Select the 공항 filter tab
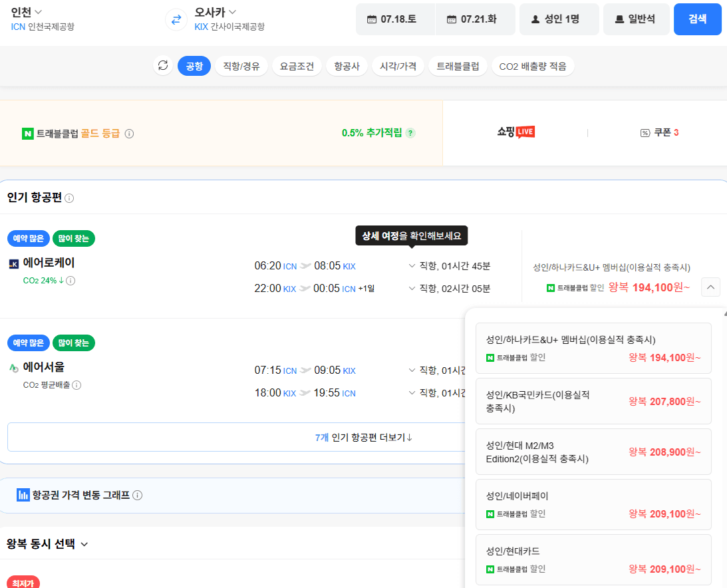Viewport: 727px width, 588px height. 194,66
